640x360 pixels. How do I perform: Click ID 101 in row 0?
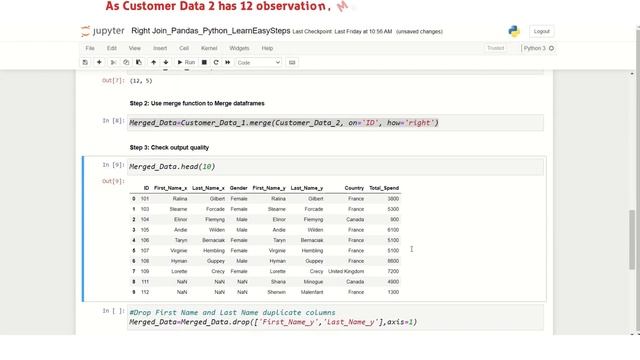click(145, 199)
